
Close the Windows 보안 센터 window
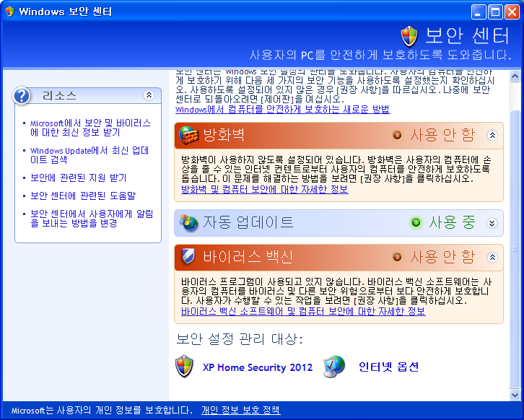click(x=512, y=12)
